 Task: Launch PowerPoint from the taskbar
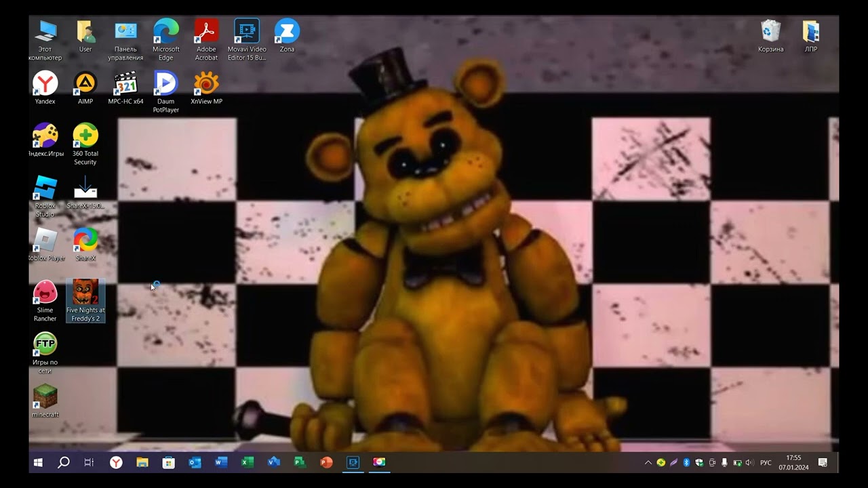coord(326,462)
